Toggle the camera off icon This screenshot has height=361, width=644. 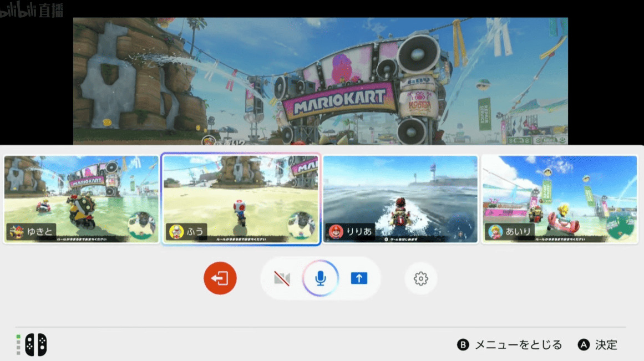point(282,278)
